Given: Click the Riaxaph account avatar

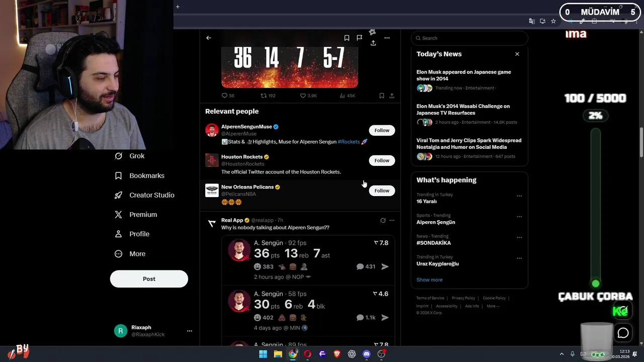Looking at the screenshot, I should pos(120,331).
